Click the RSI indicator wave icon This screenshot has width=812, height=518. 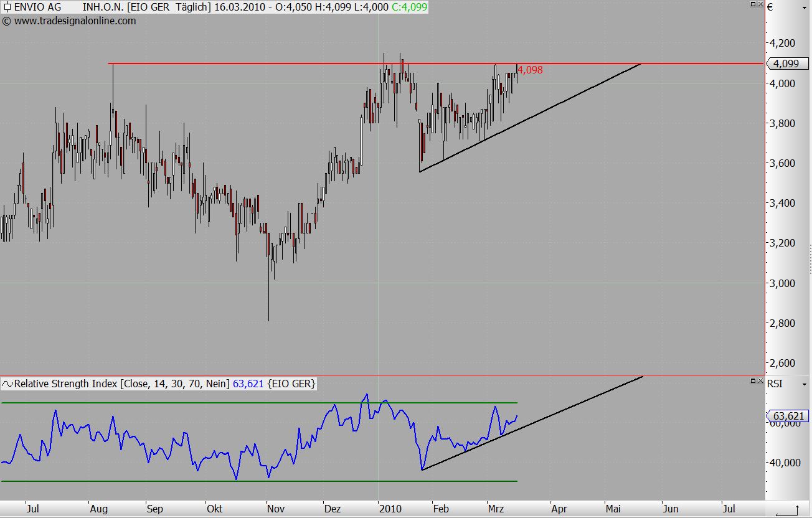click(x=7, y=384)
